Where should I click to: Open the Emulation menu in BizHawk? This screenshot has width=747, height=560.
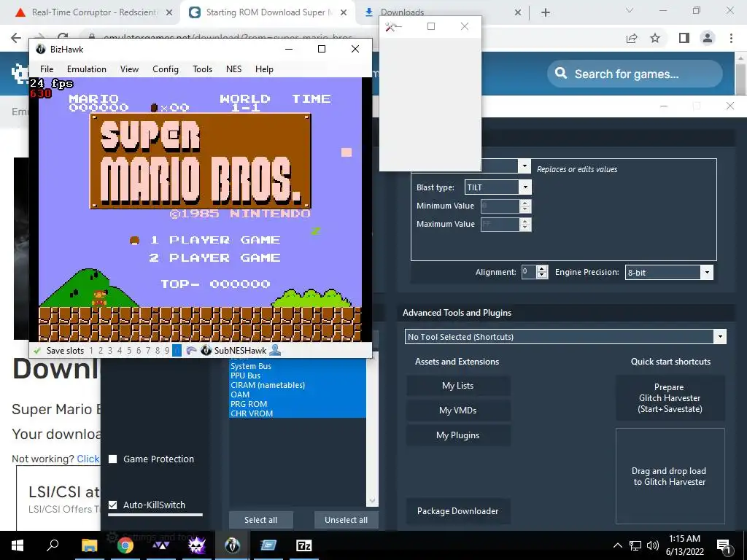point(87,69)
